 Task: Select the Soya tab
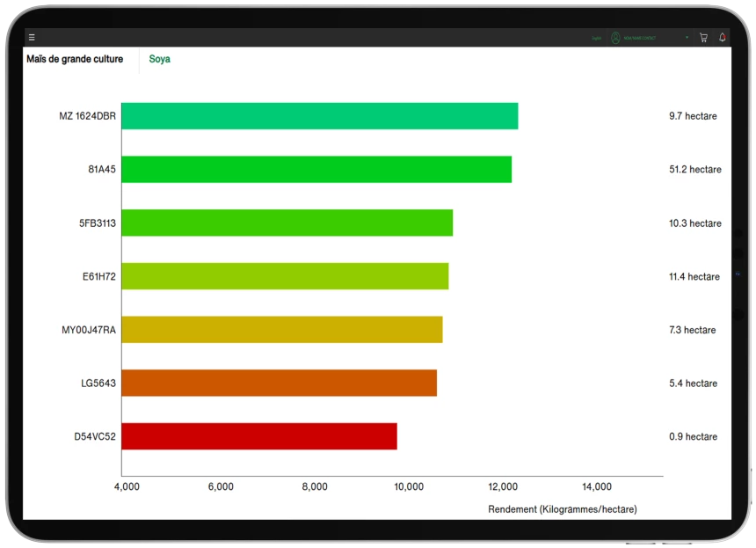pyautogui.click(x=159, y=60)
